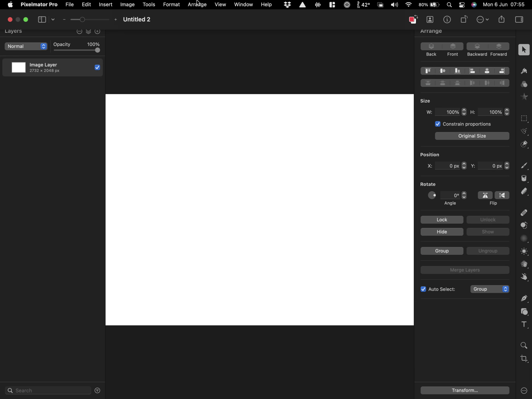Viewport: 532px width, 399px height.
Task: Select the Crop tool
Action: pyautogui.click(x=524, y=359)
